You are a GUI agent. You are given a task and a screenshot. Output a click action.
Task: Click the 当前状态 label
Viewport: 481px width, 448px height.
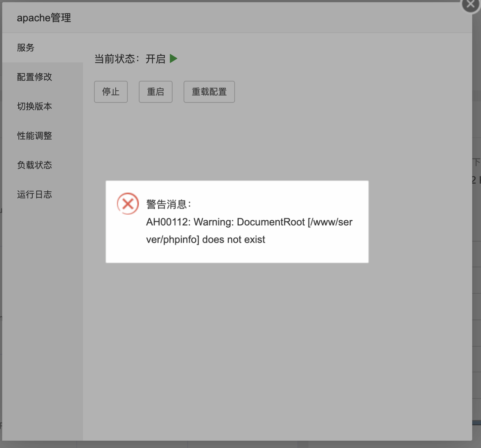click(116, 59)
